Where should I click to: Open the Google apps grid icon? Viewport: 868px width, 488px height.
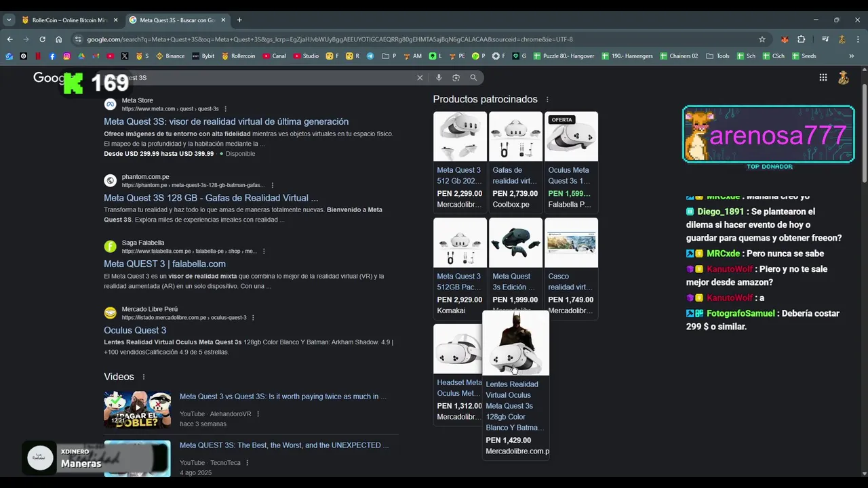point(823,77)
